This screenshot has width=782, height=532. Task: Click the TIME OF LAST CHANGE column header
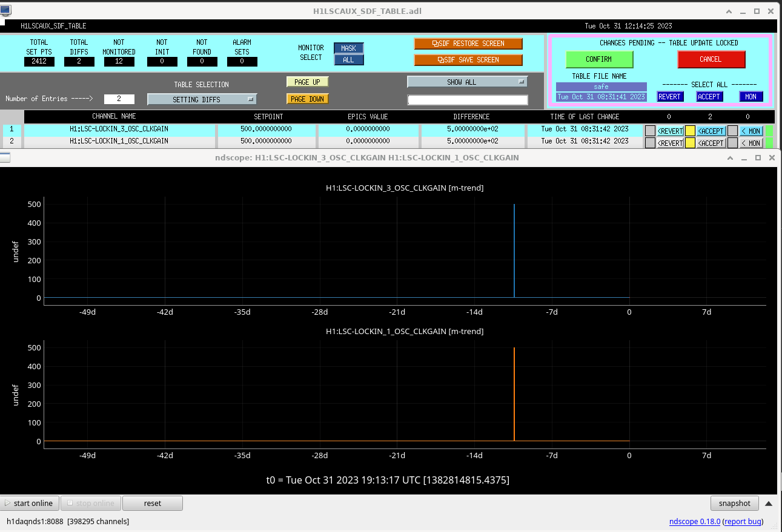point(585,116)
